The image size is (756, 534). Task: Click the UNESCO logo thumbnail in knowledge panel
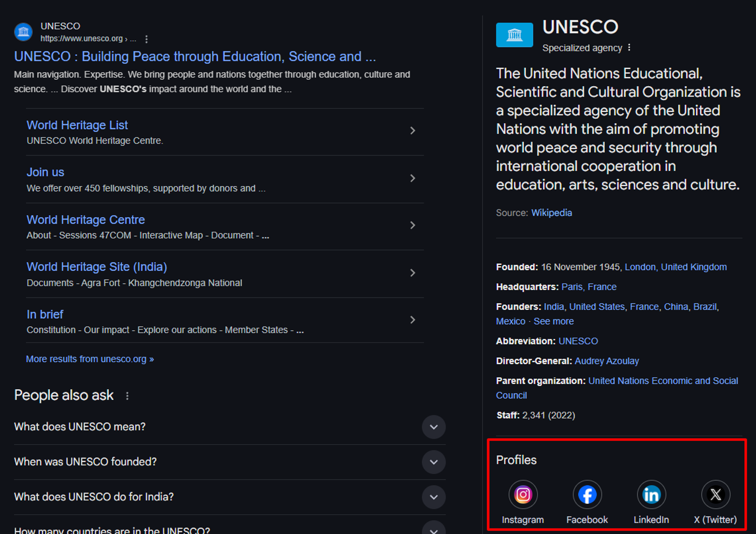point(514,35)
